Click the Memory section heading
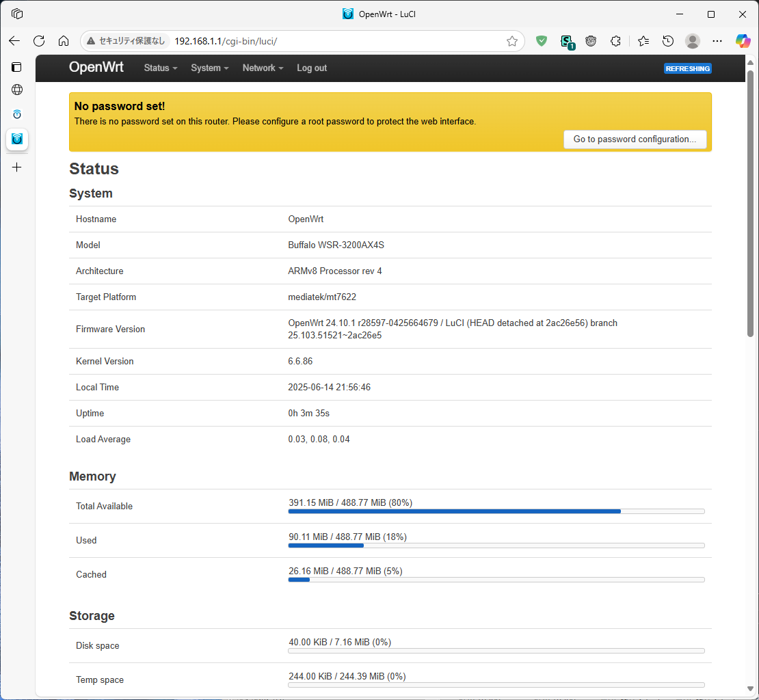 tap(92, 476)
